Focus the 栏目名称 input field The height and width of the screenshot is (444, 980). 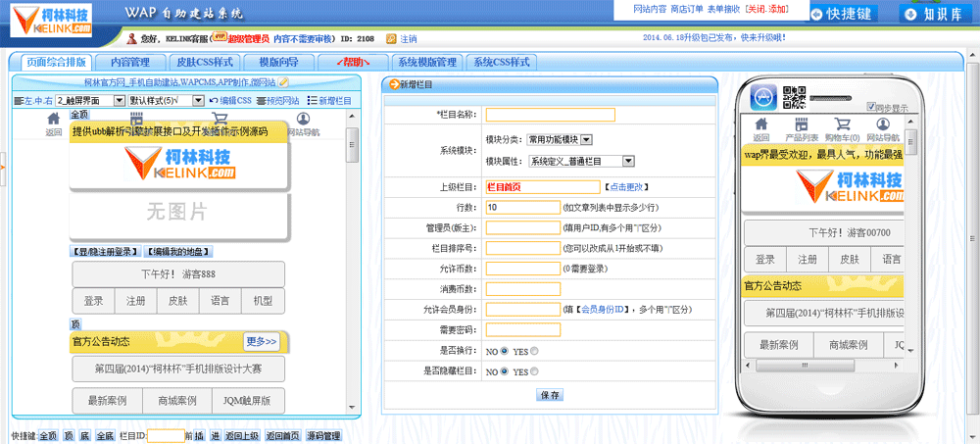click(x=551, y=115)
